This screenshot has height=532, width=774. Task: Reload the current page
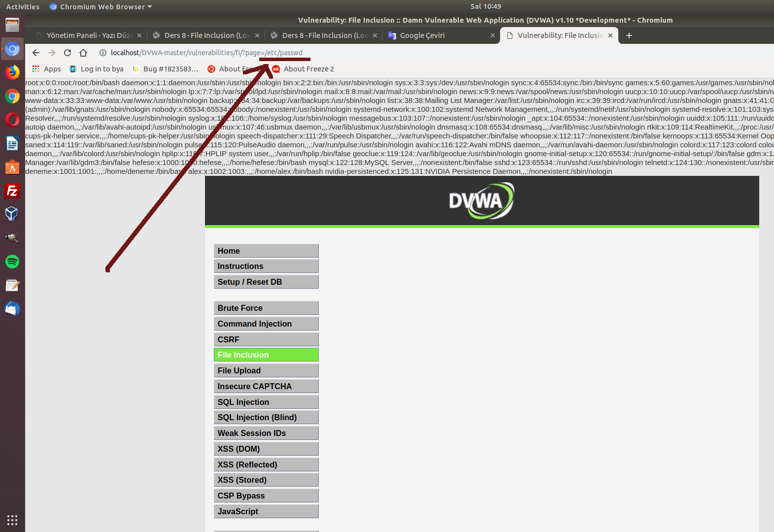tap(67, 53)
